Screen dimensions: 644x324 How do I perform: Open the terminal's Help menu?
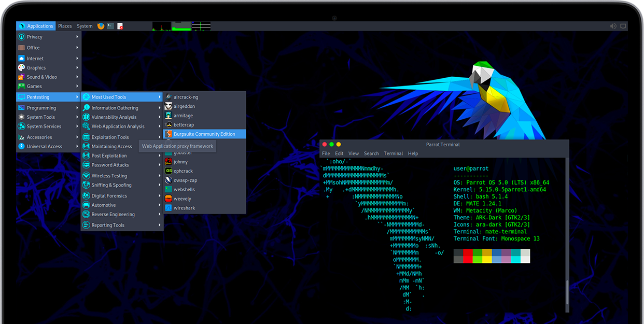[413, 153]
